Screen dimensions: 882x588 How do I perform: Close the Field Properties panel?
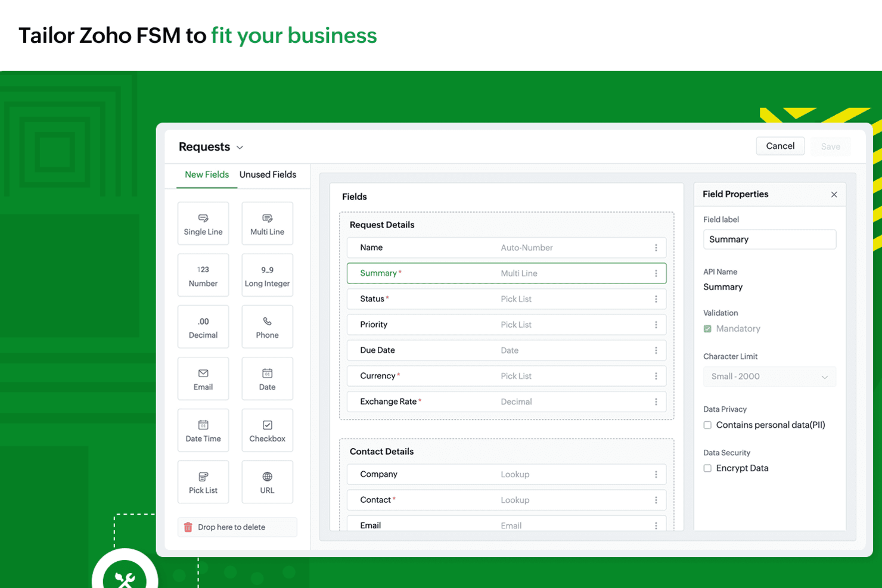point(834,194)
